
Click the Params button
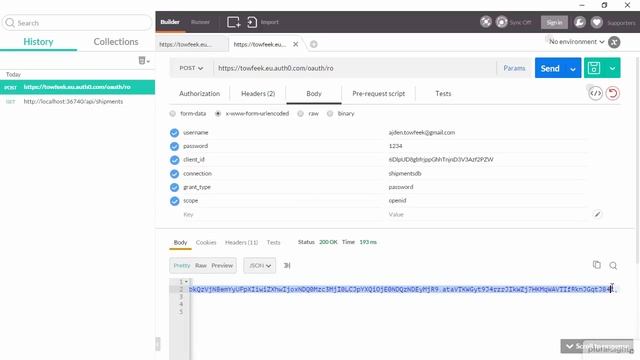pyautogui.click(x=514, y=68)
